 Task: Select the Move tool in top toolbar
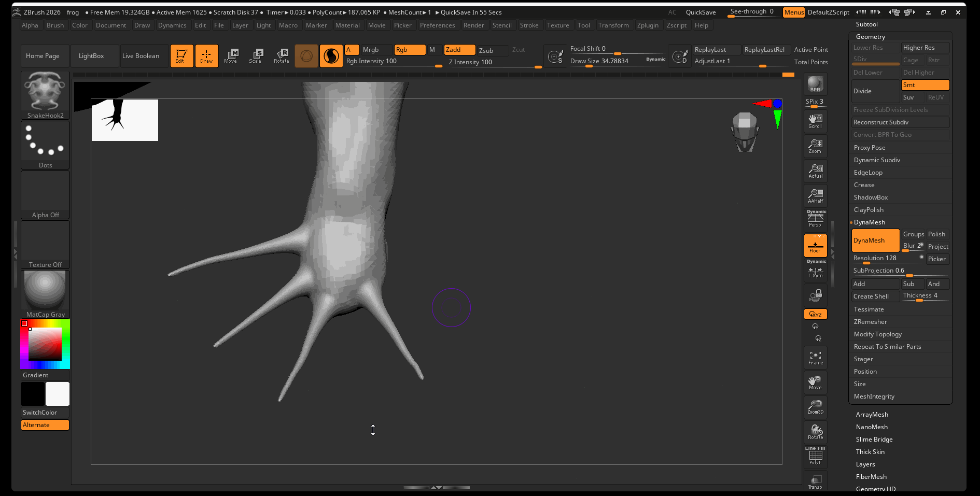pyautogui.click(x=231, y=55)
